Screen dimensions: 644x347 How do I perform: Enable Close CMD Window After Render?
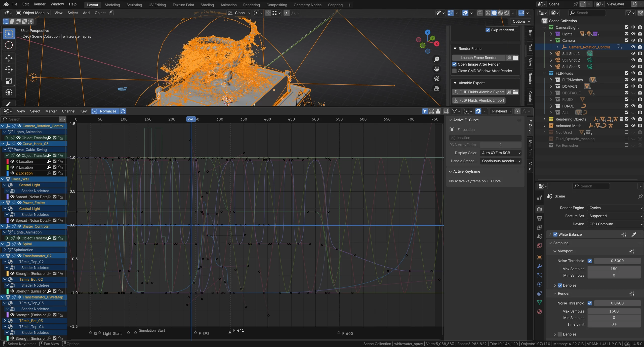(x=454, y=71)
